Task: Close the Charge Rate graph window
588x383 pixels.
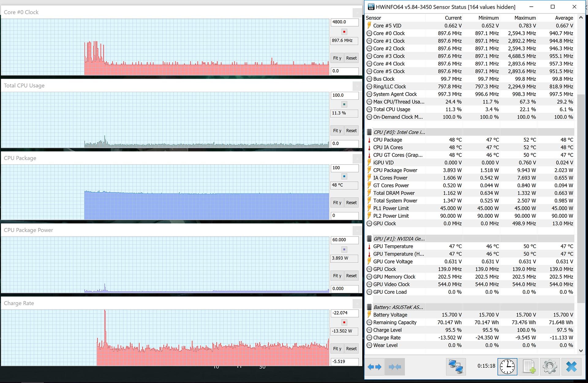Action: coord(357,303)
